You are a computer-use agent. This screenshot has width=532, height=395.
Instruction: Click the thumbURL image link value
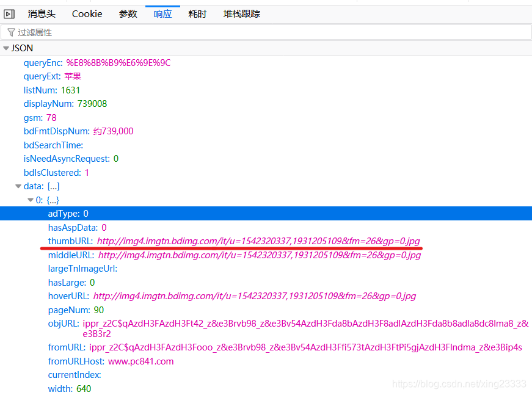pos(258,241)
